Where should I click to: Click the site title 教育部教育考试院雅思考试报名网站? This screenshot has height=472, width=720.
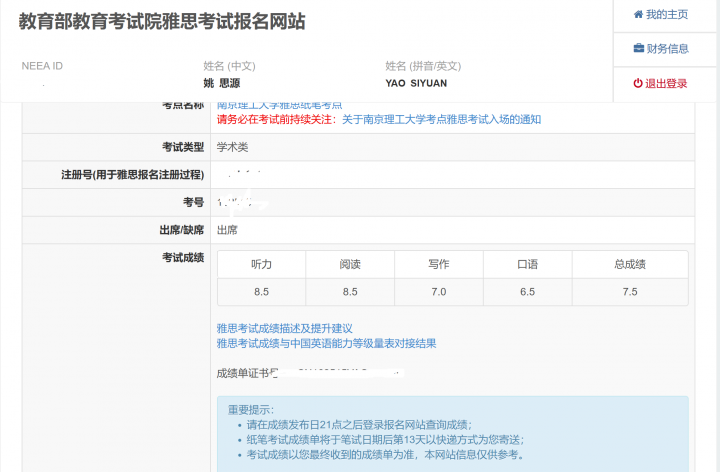click(162, 21)
